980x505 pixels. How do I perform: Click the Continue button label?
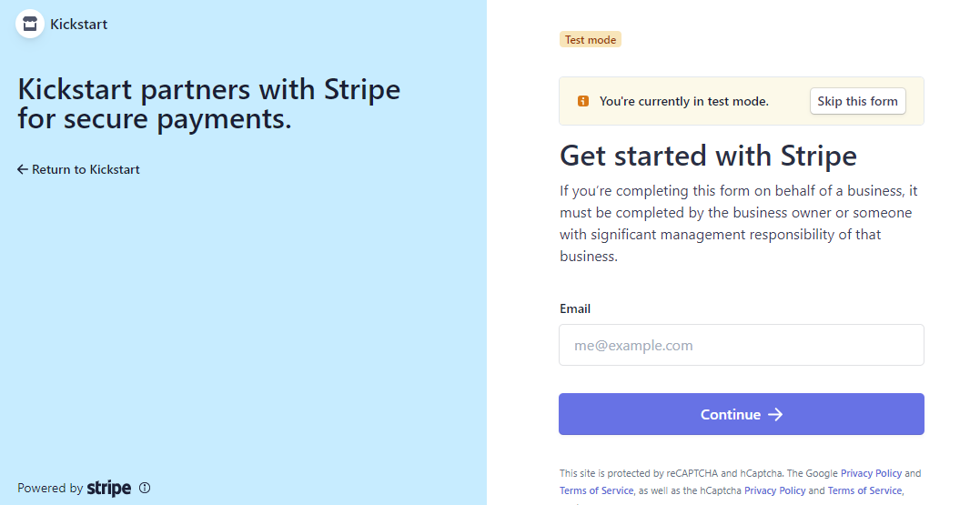pos(730,414)
